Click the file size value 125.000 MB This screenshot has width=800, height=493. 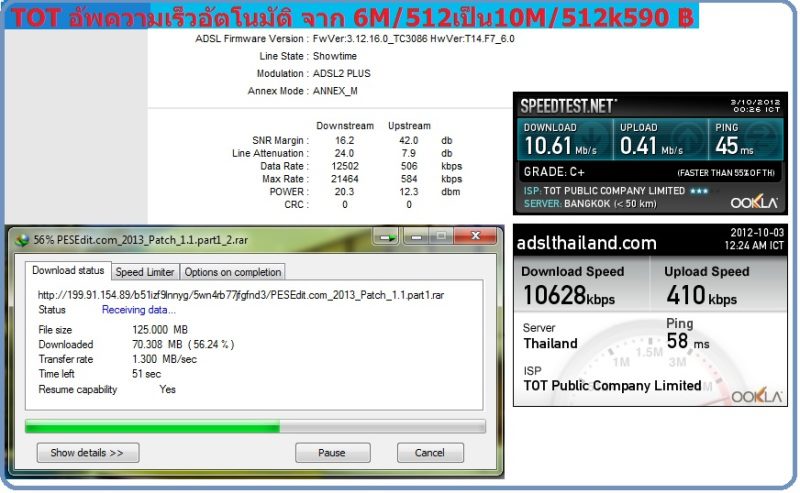point(160,330)
